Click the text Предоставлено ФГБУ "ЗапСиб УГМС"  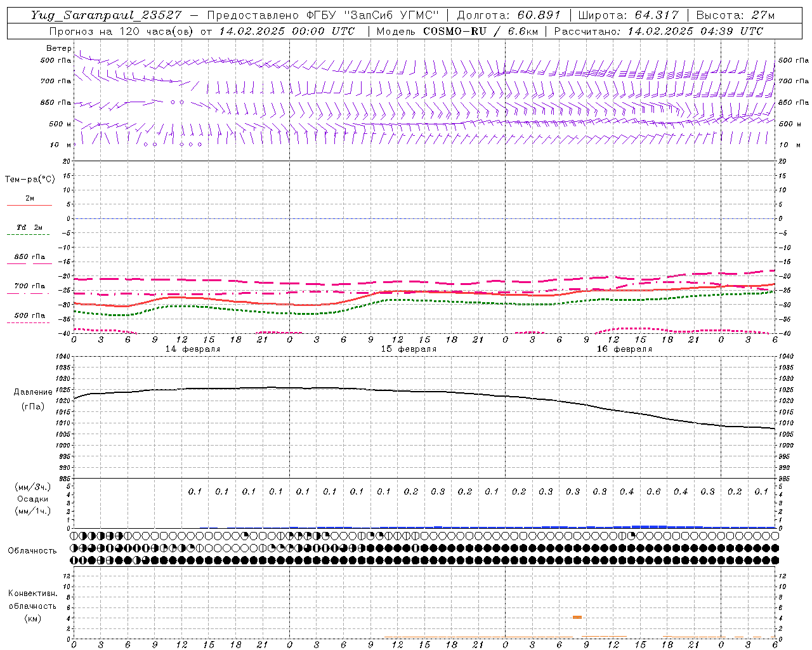[323, 15]
